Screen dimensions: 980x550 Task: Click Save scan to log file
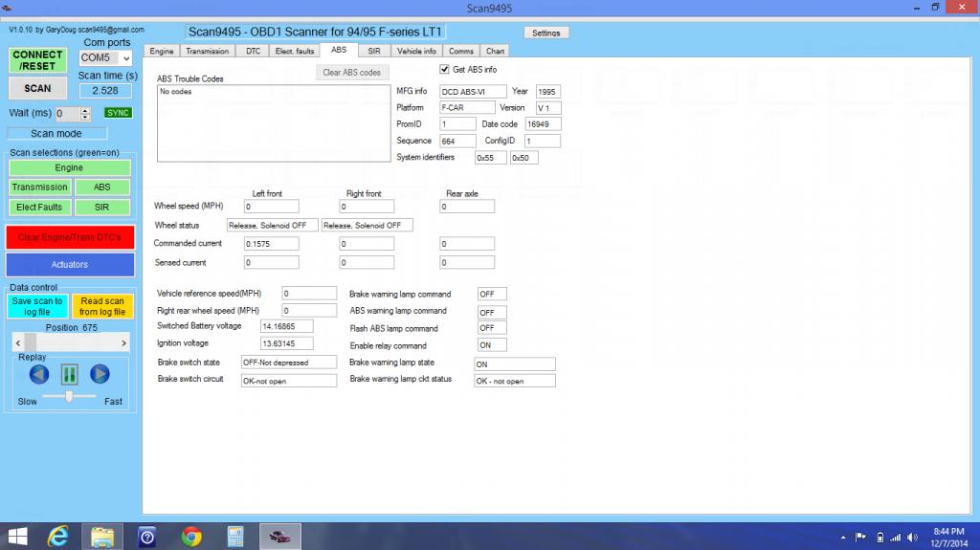pos(37,306)
